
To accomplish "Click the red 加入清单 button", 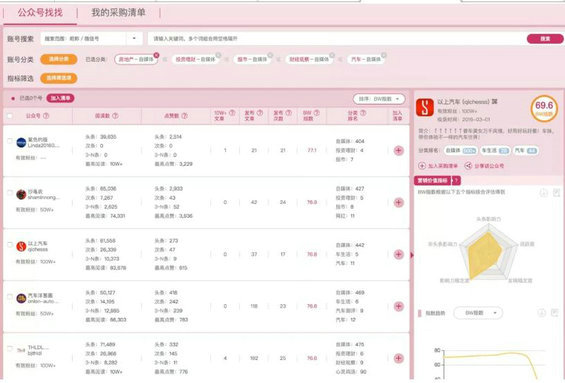I will point(60,98).
